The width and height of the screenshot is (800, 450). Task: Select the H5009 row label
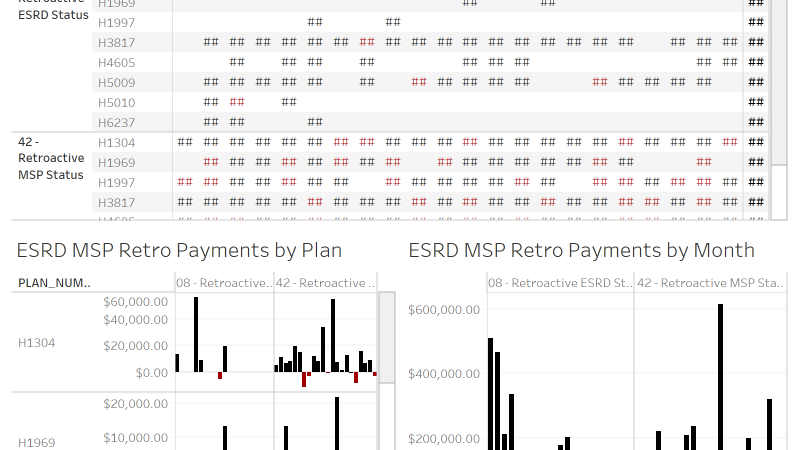[x=116, y=83]
